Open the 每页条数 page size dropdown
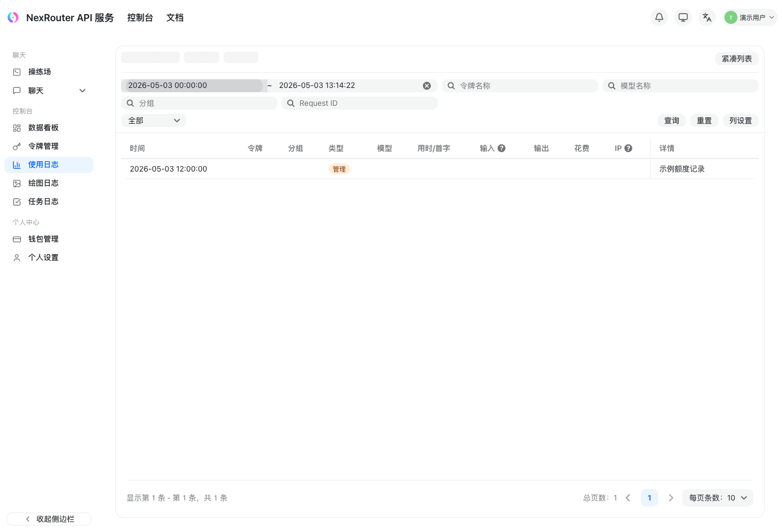This screenshot has width=782, height=532. click(x=717, y=498)
